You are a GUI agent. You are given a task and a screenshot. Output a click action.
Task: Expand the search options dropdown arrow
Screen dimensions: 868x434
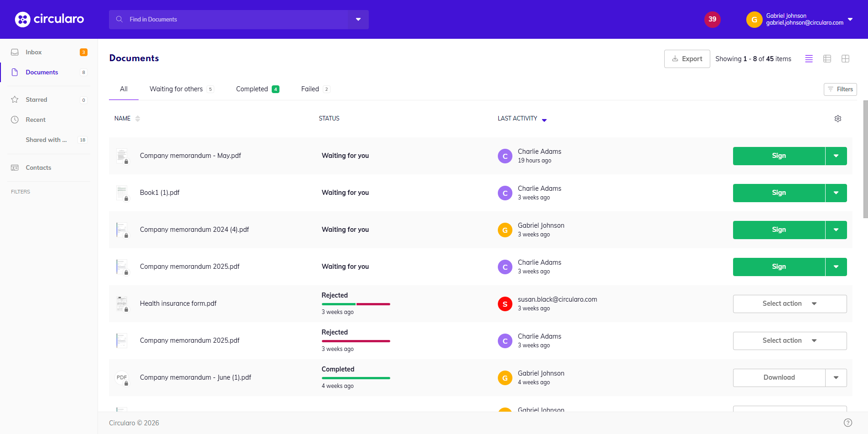(x=358, y=20)
